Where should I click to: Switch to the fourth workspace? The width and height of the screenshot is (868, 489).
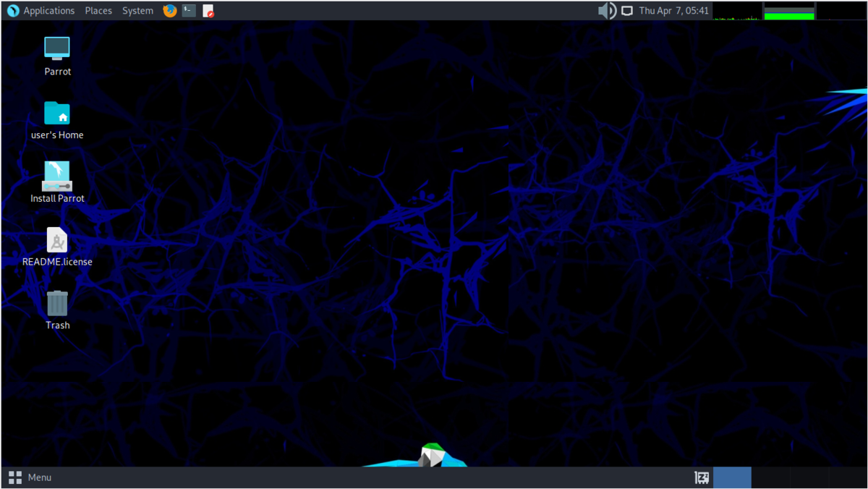[848, 477]
